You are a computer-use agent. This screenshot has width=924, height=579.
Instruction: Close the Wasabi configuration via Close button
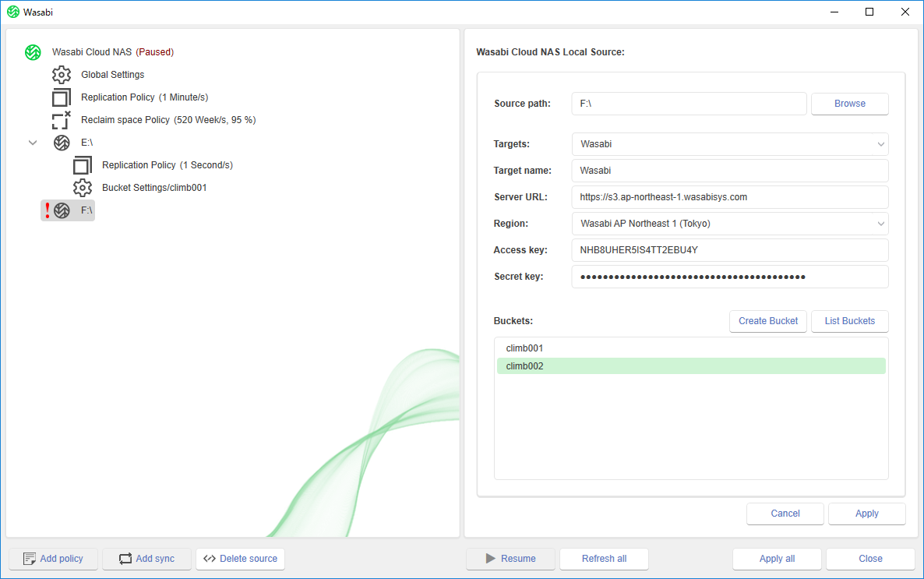click(x=870, y=559)
